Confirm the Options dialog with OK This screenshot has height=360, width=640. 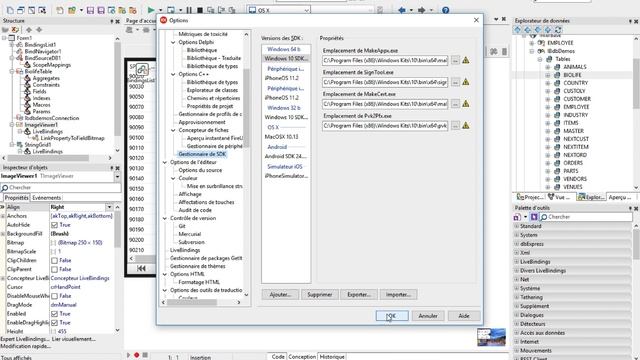point(392,316)
